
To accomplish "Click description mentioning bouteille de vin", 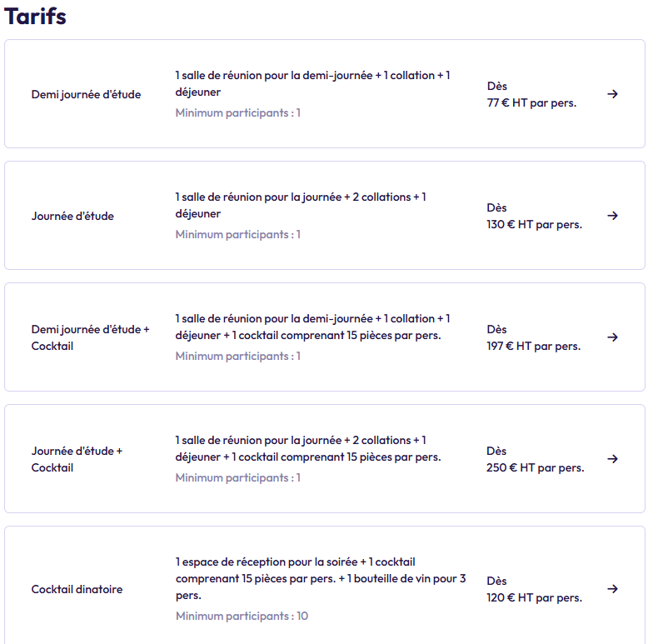I will [321, 578].
